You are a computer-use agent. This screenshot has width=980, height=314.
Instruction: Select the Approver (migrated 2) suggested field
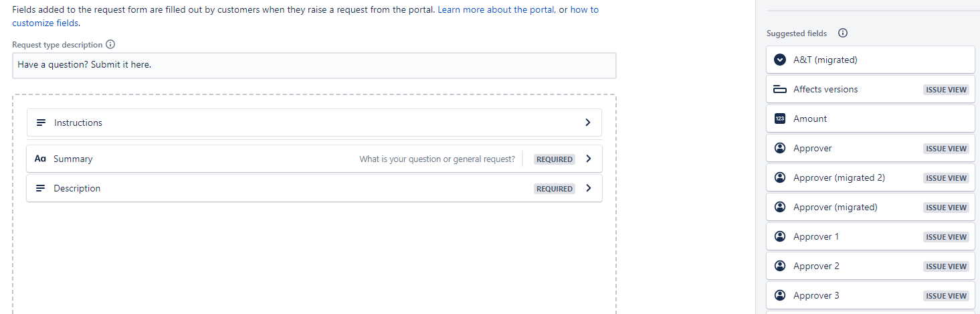coord(870,177)
